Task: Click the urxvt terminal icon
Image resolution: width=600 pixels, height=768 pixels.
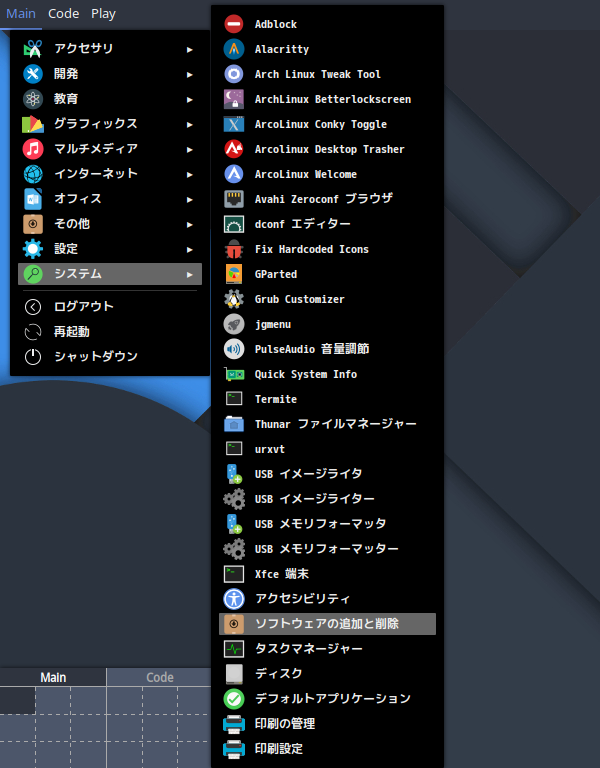Action: click(x=234, y=449)
